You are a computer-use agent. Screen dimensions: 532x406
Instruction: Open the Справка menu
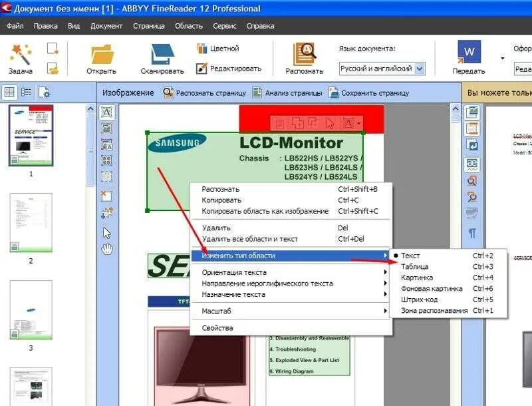[x=260, y=26]
